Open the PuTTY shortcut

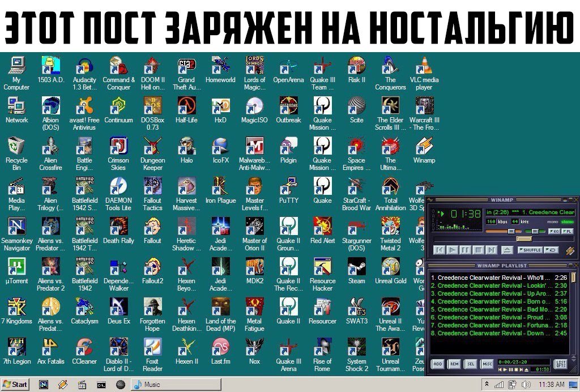tap(288, 187)
